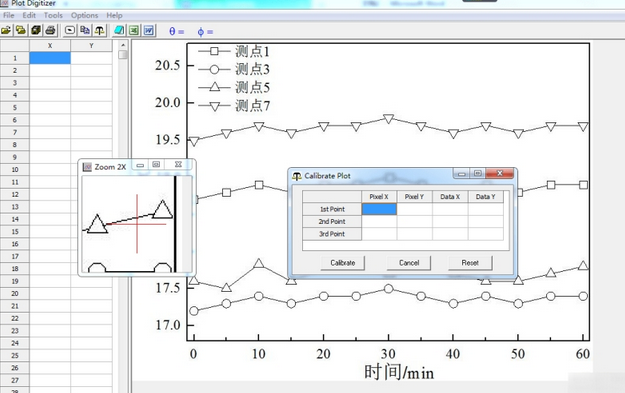
Task: Click the data table scroll-up arrow
Action: (123, 45)
